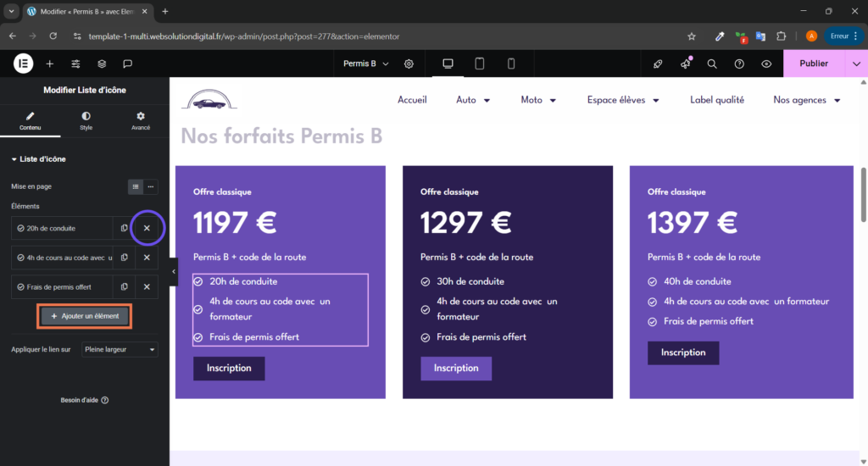The height and width of the screenshot is (466, 868).
Task: Click the Publier button
Action: click(814, 64)
